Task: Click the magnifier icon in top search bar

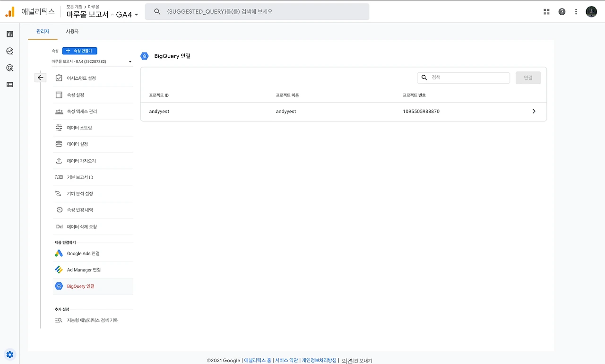Action: click(157, 11)
